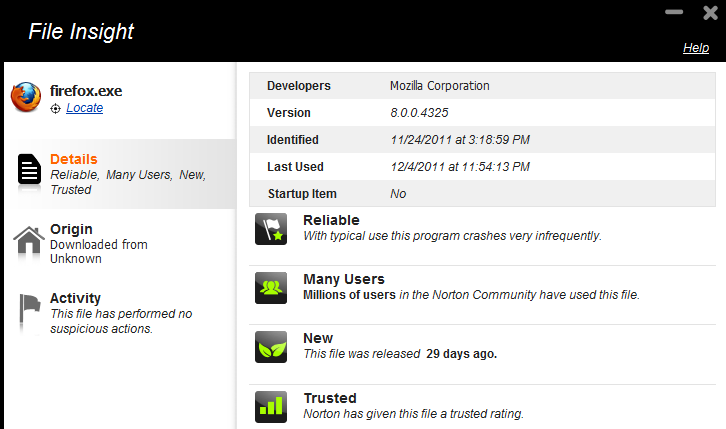This screenshot has width=726, height=429.
Task: Click the Startup Item No value
Action: pyautogui.click(x=398, y=193)
